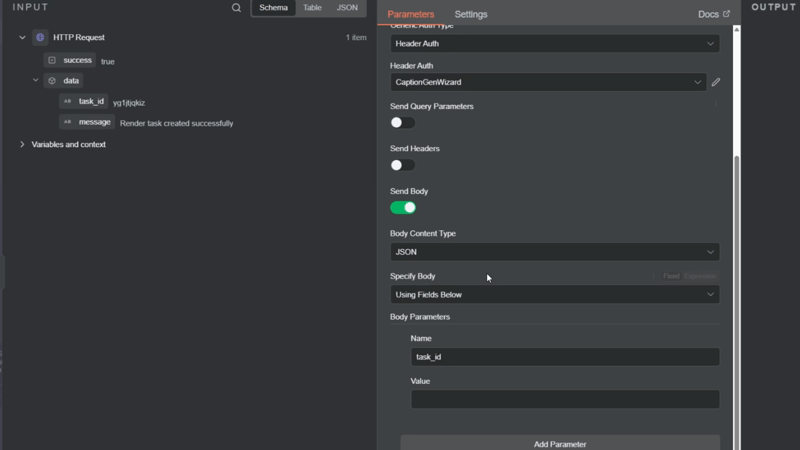Edit the CaptionGenWizard credential with the pencil icon
Viewport: 800px width, 450px height.
click(x=716, y=82)
